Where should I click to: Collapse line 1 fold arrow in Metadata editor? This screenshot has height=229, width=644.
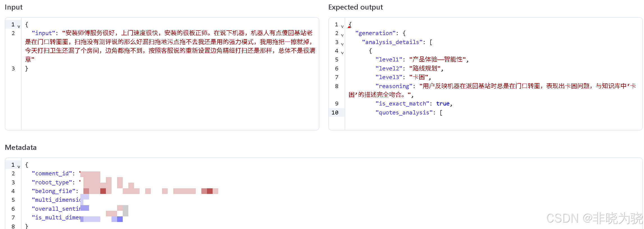click(19, 167)
